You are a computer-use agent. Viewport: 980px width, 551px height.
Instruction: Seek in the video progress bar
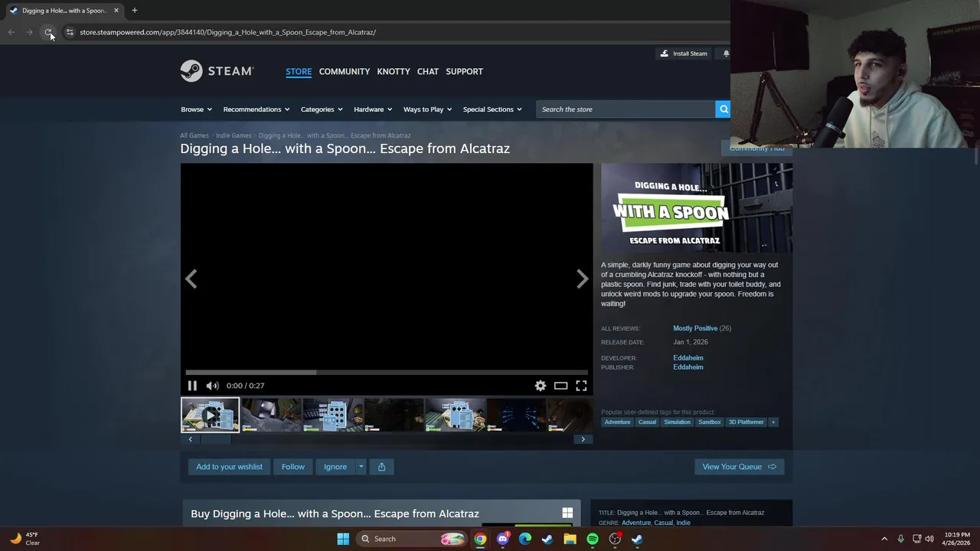(x=387, y=373)
